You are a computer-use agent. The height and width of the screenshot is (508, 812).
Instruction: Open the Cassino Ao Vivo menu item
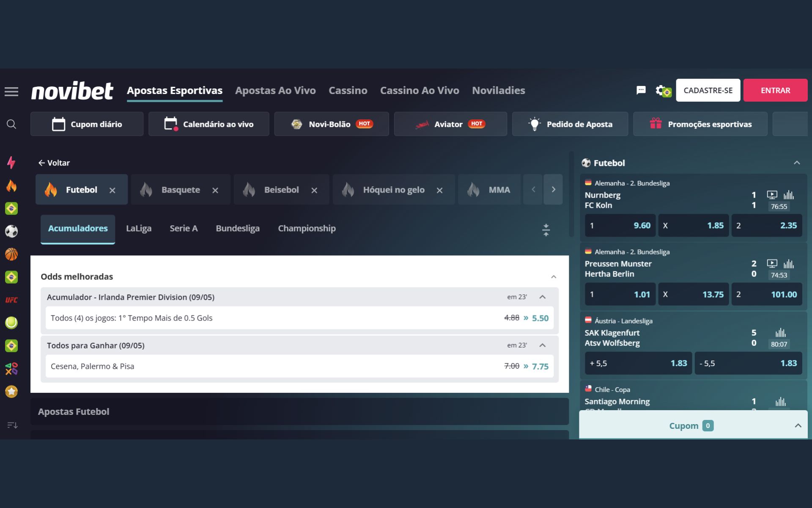(420, 90)
